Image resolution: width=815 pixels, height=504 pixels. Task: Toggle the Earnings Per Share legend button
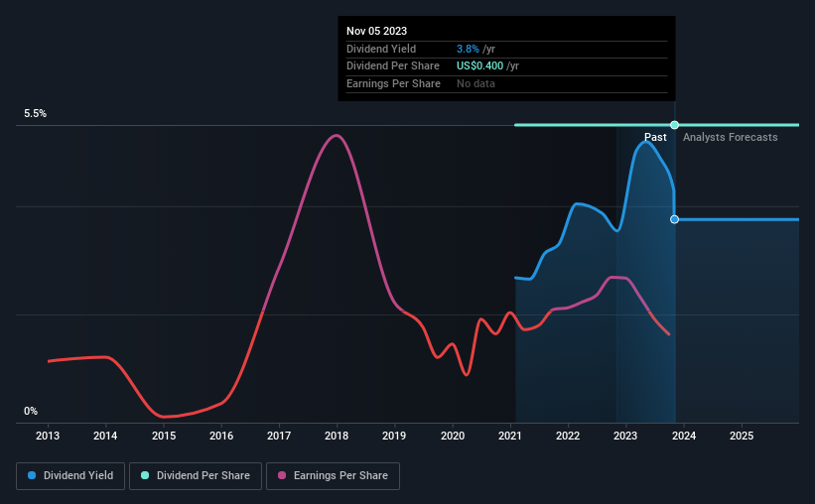[x=333, y=476]
